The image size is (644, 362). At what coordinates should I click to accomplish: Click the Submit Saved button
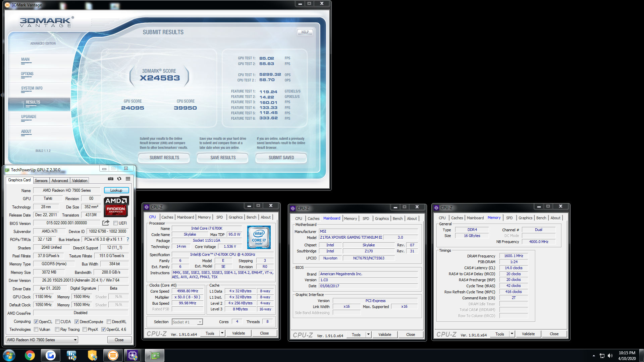[281, 158]
